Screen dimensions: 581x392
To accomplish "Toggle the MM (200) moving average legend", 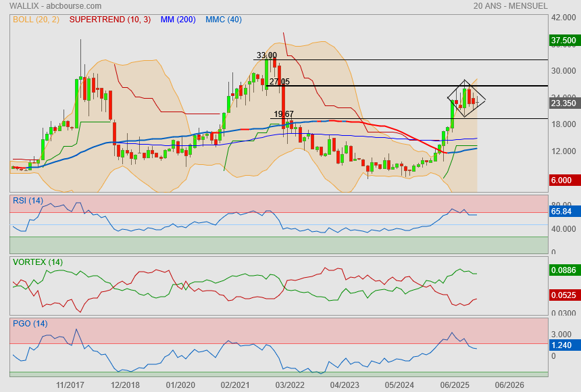I will pos(178,20).
